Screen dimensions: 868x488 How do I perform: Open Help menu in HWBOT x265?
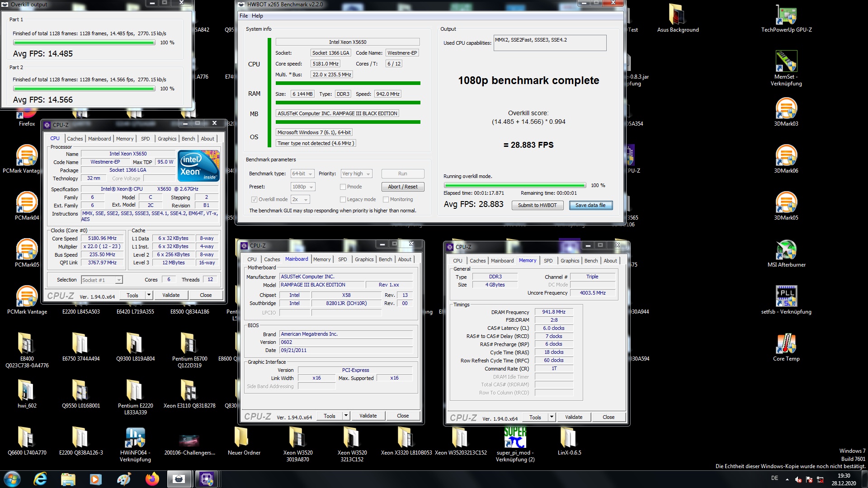pyautogui.click(x=257, y=16)
